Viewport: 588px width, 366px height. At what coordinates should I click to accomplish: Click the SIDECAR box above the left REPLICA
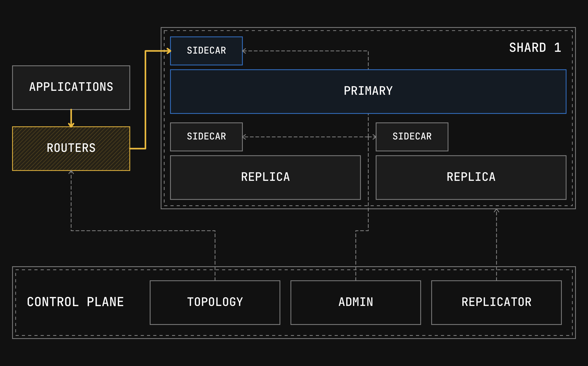click(x=206, y=137)
